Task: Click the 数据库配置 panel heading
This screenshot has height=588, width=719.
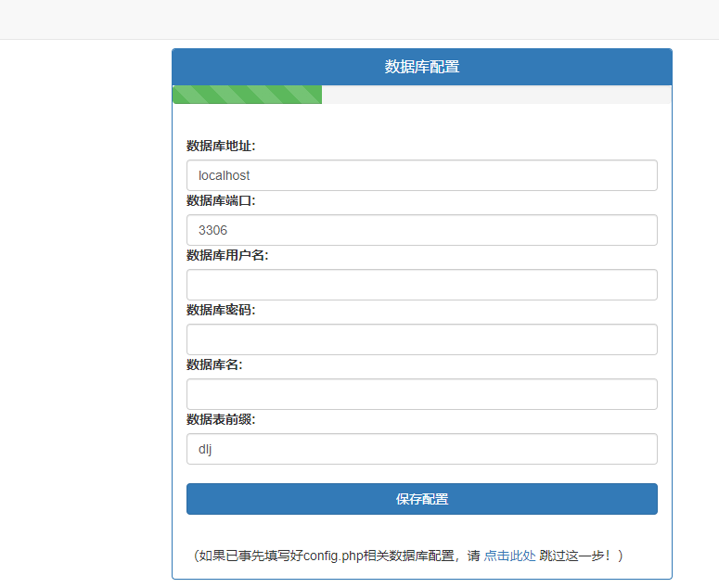Action: coord(422,67)
